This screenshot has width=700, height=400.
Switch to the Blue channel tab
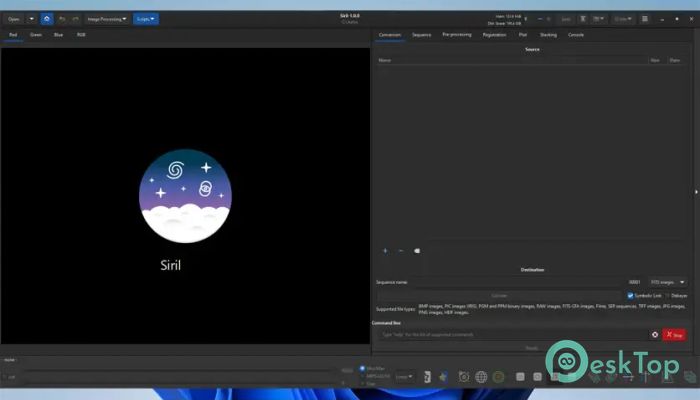tap(58, 35)
